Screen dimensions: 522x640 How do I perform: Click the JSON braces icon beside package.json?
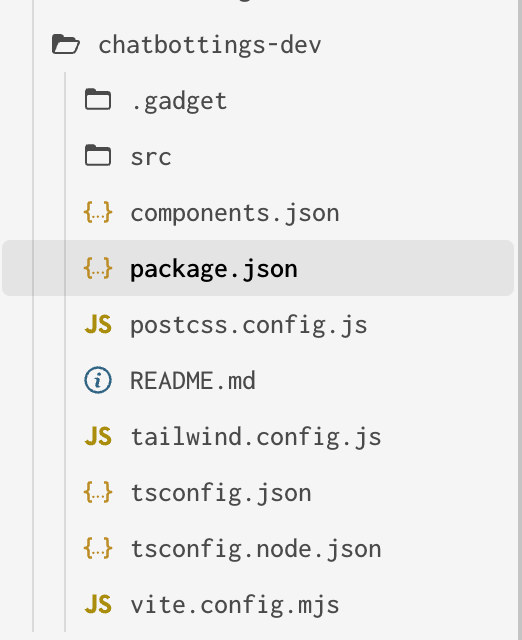(98, 268)
